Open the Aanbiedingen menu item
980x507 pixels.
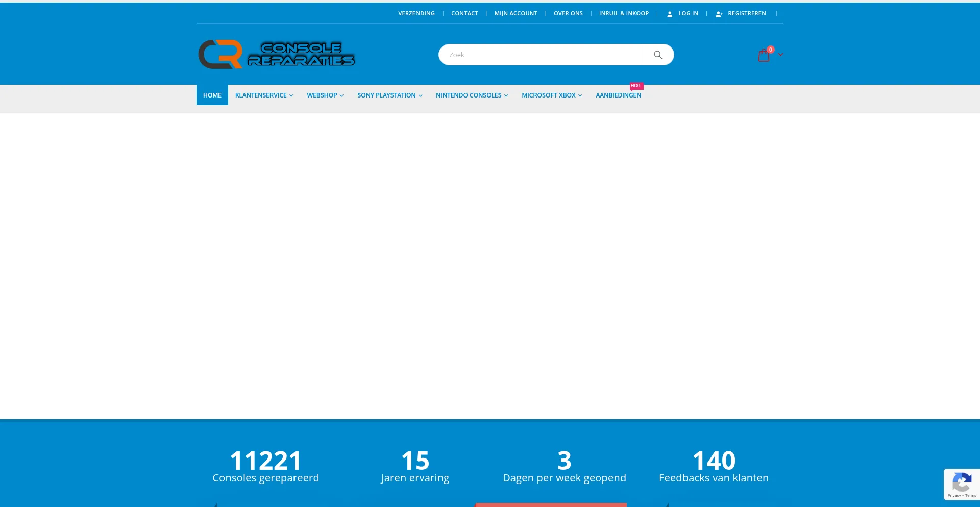click(618, 95)
